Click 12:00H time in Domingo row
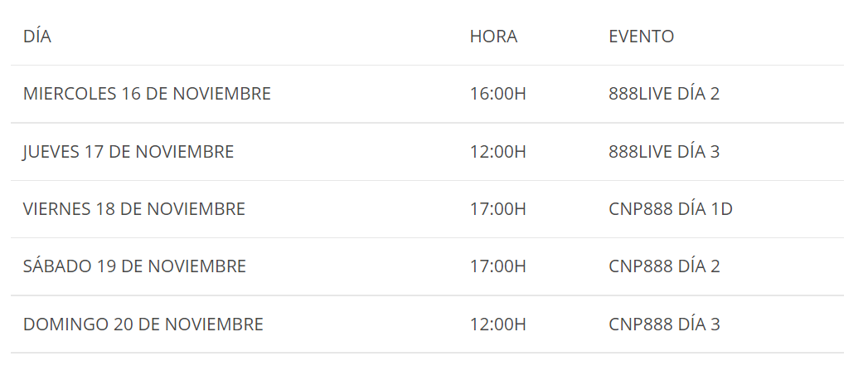This screenshot has width=868, height=366. click(x=497, y=324)
